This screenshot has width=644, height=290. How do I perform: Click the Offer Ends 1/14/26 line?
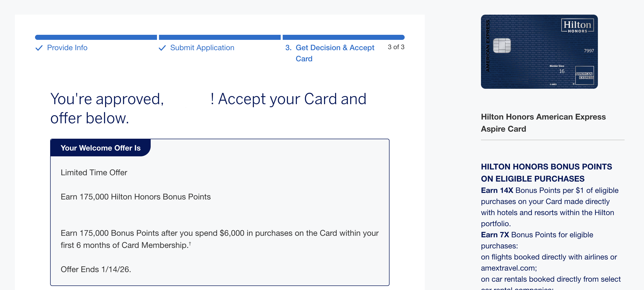pyautogui.click(x=96, y=269)
